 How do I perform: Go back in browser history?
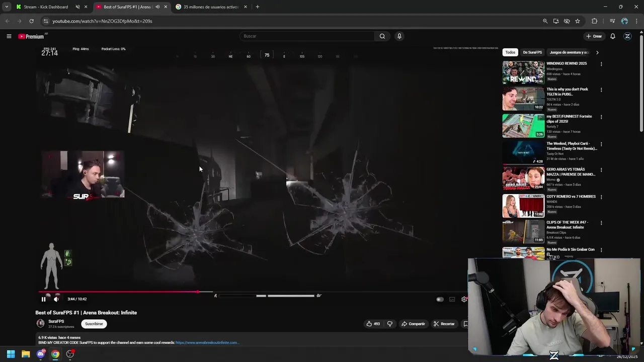[7, 21]
